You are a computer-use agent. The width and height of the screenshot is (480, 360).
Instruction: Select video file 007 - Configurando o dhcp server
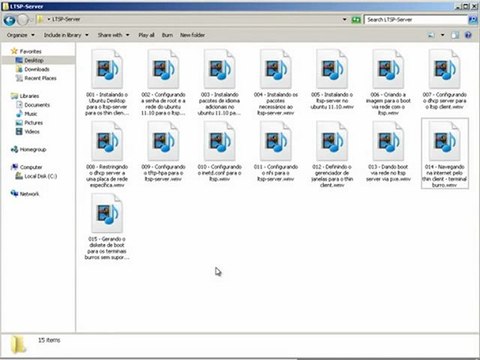(445, 79)
